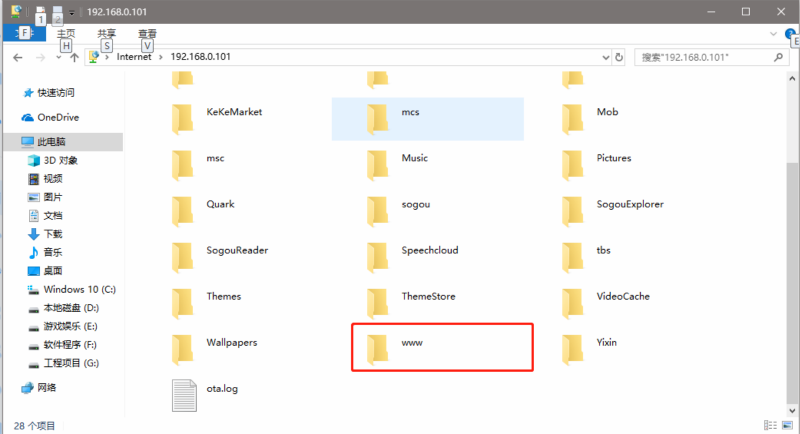Go to 快速访问 in the sidebar

pyautogui.click(x=56, y=92)
